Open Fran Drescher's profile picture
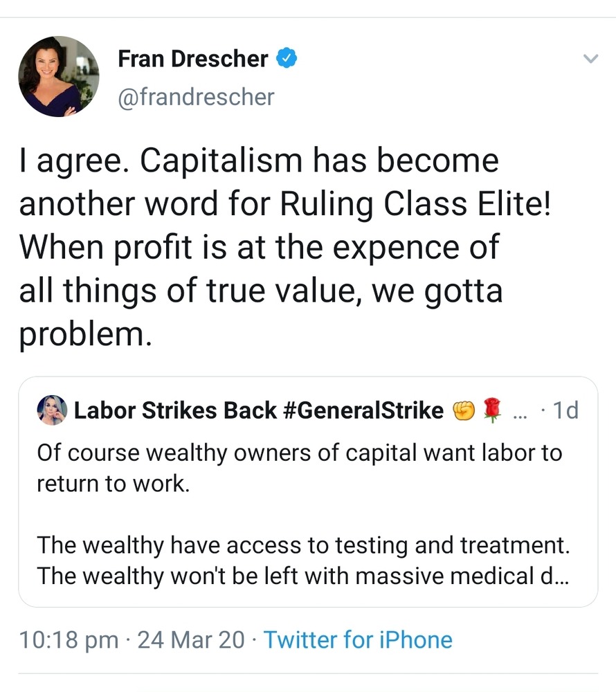This screenshot has height=692, width=616. click(x=59, y=76)
